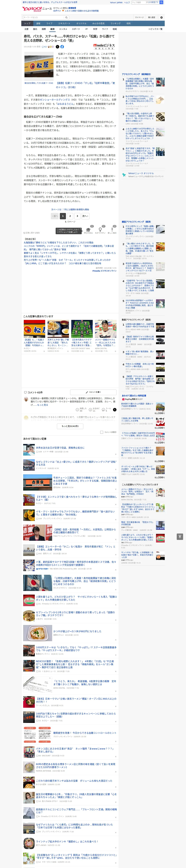This screenshot has height=868, width=186.
Task: Select the 有料 navigation tab
Action: click(x=128, y=24)
